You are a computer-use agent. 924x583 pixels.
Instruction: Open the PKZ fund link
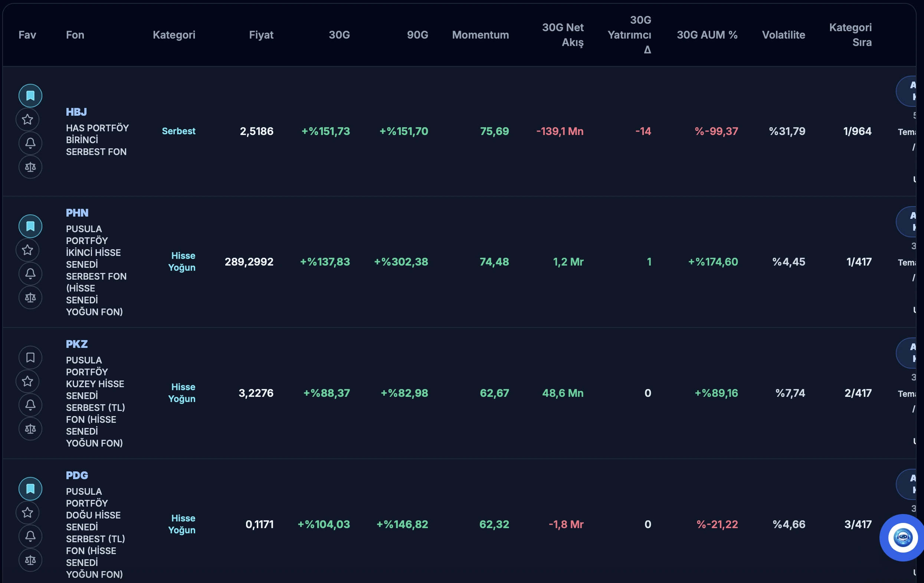tap(77, 344)
